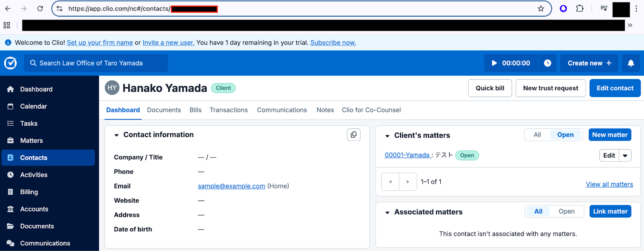Start the timer play button
The image size is (644, 251).
click(x=495, y=63)
